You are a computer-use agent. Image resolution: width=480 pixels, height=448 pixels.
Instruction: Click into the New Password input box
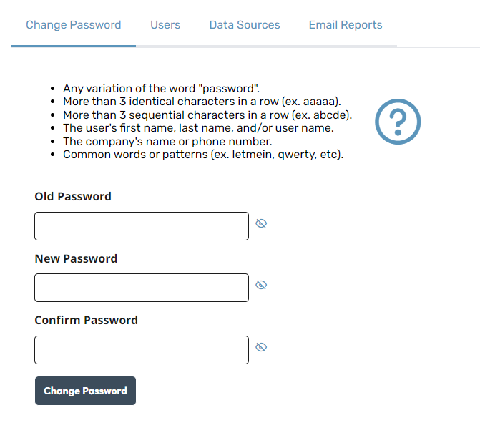click(142, 288)
